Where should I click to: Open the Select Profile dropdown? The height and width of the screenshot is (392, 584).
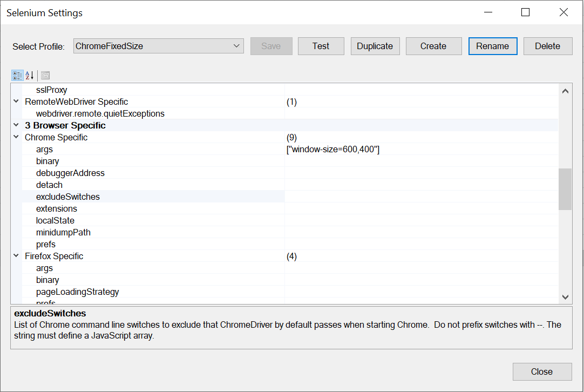pyautogui.click(x=236, y=46)
